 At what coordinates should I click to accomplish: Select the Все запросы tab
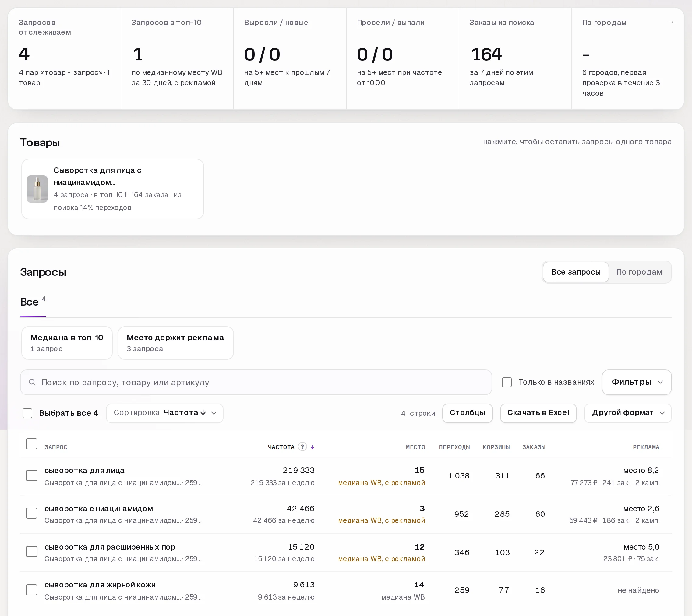575,272
